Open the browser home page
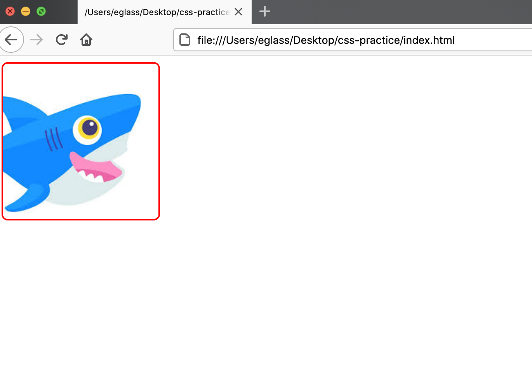 (86, 40)
